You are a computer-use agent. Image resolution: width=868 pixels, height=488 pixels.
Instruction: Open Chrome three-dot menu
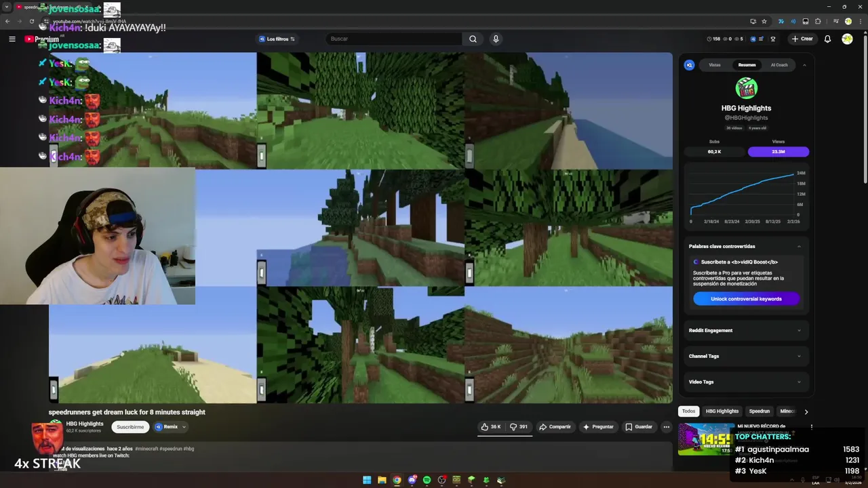coord(859,21)
